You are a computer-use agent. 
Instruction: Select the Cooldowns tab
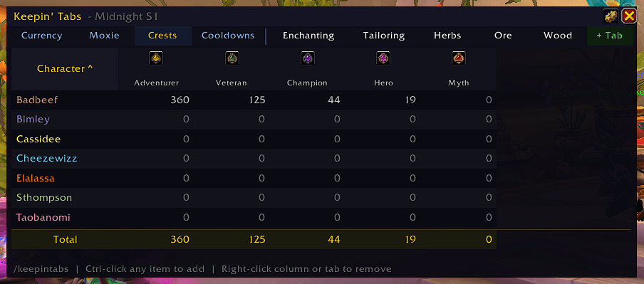(228, 36)
